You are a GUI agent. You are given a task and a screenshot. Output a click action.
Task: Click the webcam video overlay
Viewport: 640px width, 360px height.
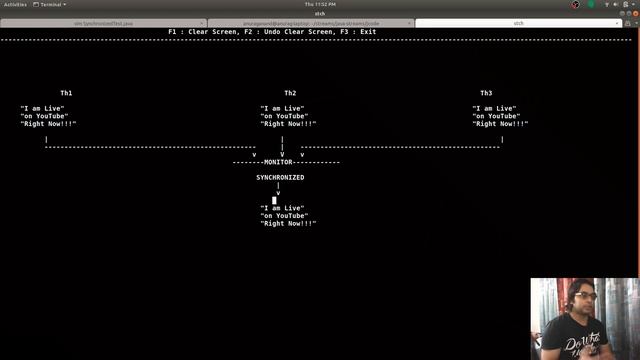tap(585, 319)
